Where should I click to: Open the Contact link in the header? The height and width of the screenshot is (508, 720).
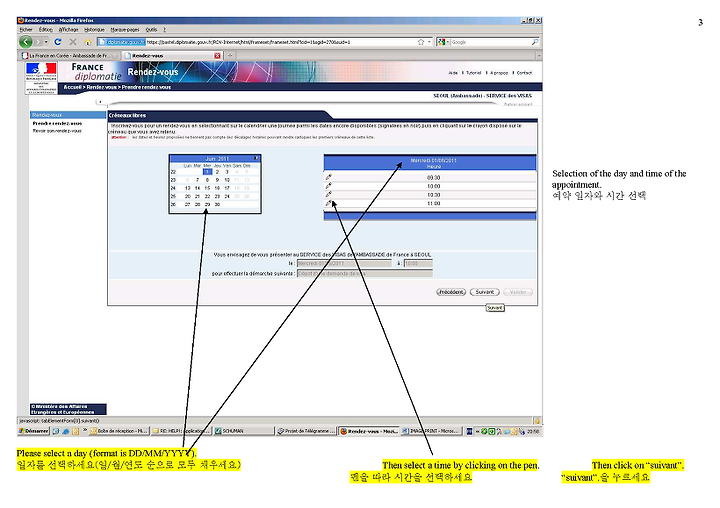pos(524,73)
